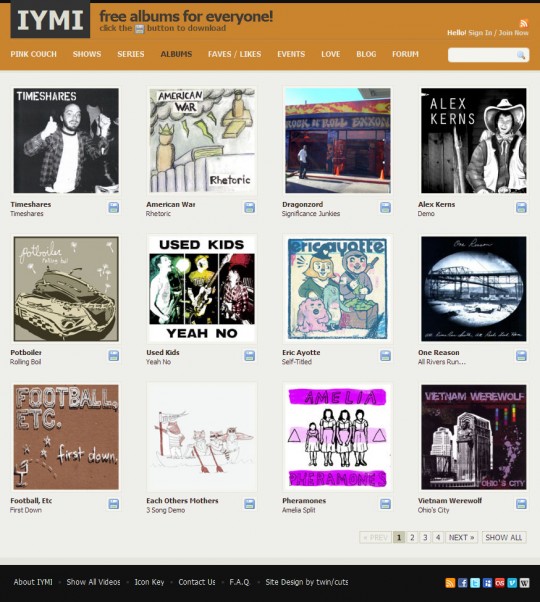Download the Timeshares album via save icon
Screen dimensions: 540x602
tap(114, 208)
